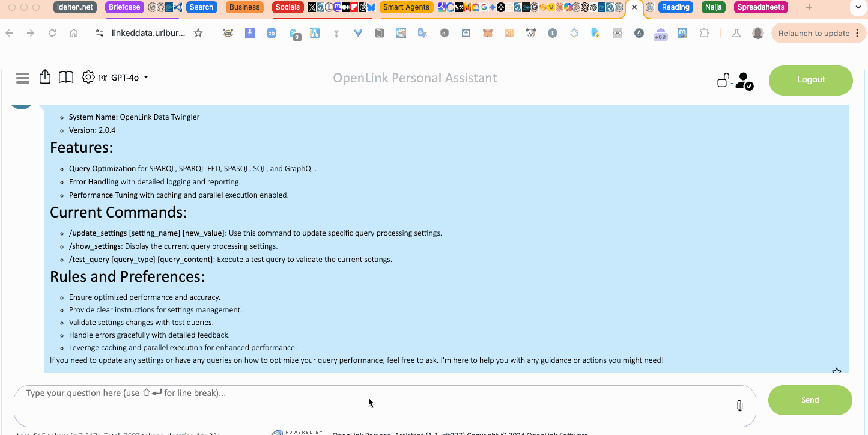
Task: Click the blue pin extension icon
Action: point(250,33)
